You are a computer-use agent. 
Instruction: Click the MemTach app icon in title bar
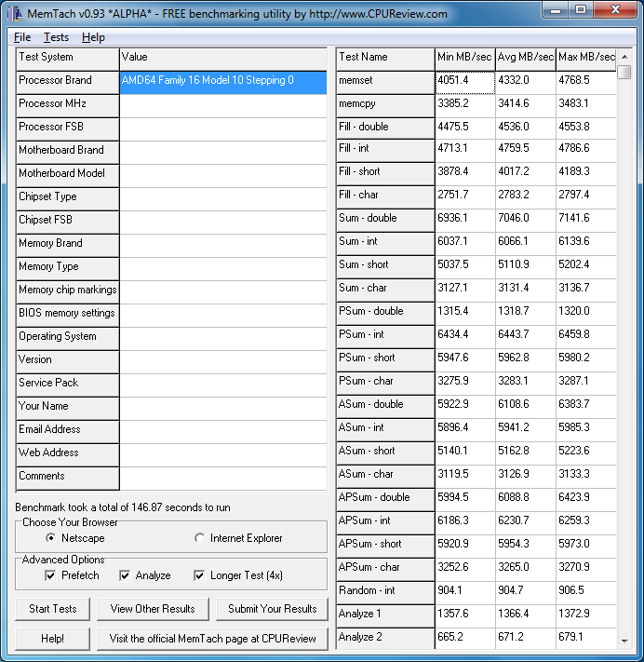coord(14,14)
